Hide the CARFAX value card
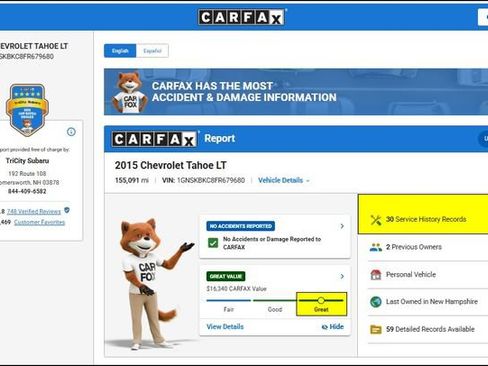The width and height of the screenshot is (488, 366). 333,327
